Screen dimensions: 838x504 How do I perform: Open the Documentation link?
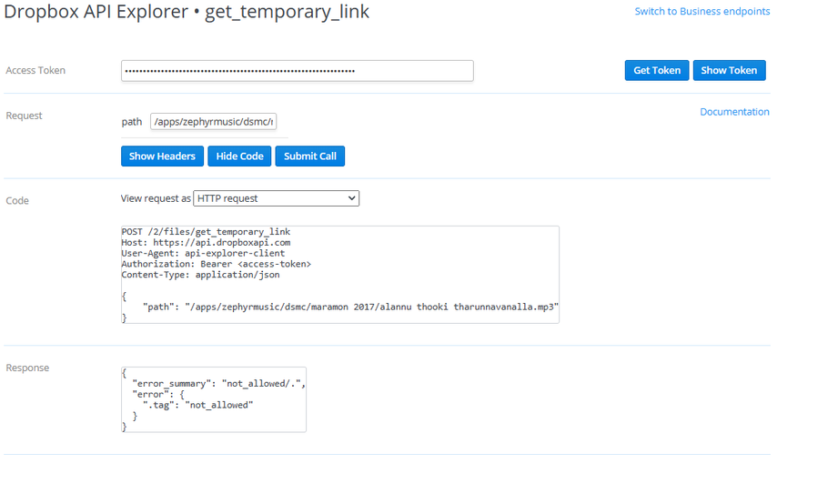pyautogui.click(x=734, y=112)
